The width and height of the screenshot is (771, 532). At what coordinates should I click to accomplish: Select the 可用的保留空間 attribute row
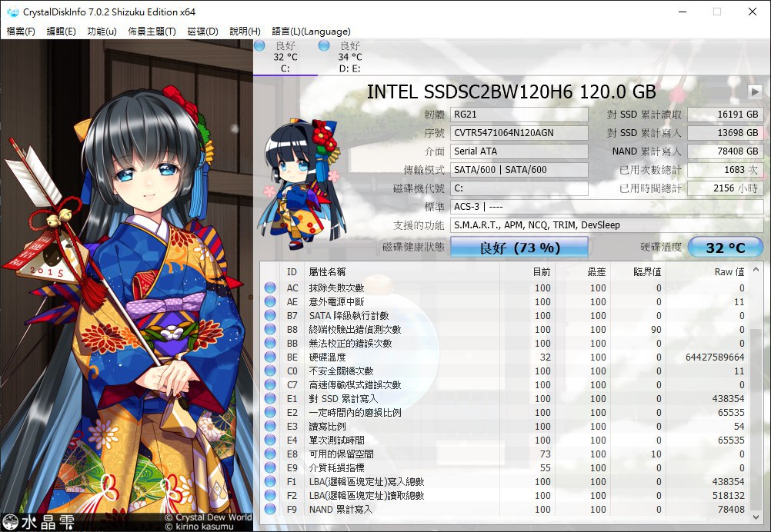(505, 454)
